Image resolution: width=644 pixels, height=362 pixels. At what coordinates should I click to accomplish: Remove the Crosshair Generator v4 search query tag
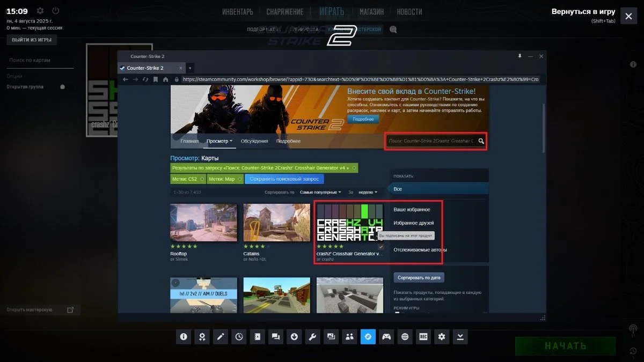click(x=354, y=168)
